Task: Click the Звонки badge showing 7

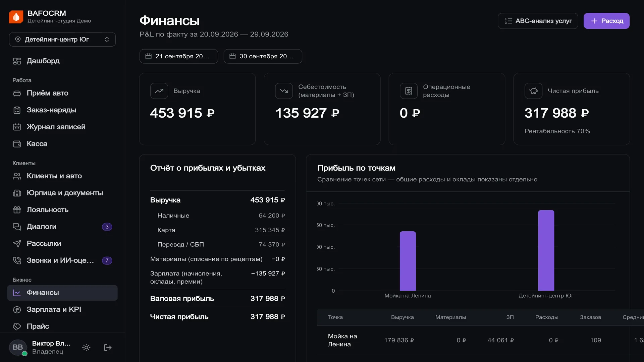Action: 107,260
